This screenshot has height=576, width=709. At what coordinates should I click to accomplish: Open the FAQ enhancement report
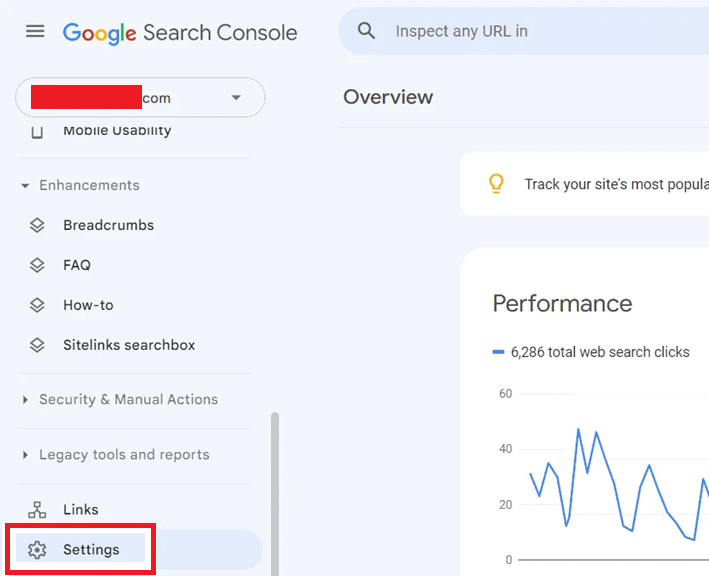77,265
